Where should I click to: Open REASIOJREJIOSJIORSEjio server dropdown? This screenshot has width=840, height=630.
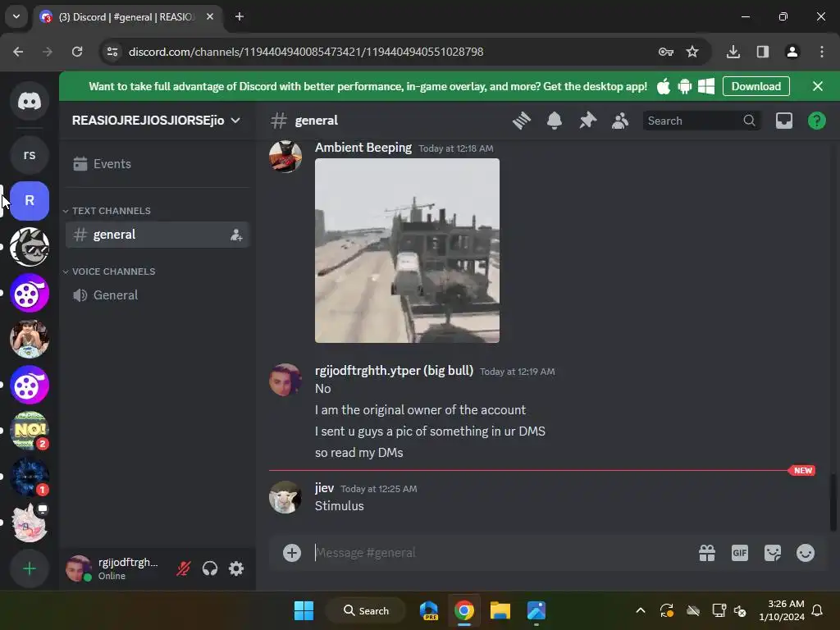[156, 121]
